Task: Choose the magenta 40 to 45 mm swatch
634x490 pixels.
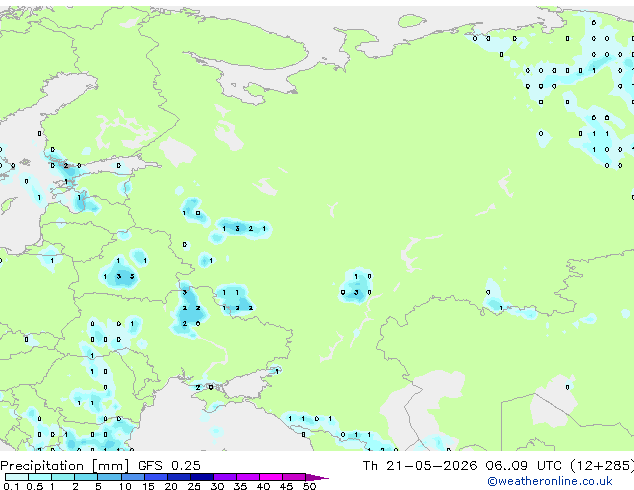Action: point(271,477)
